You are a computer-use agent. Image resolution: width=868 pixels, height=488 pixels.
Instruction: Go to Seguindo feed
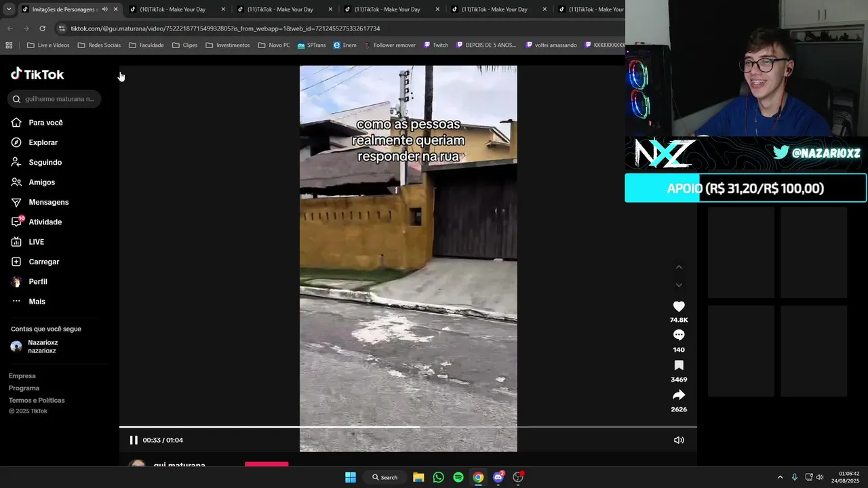point(37,163)
